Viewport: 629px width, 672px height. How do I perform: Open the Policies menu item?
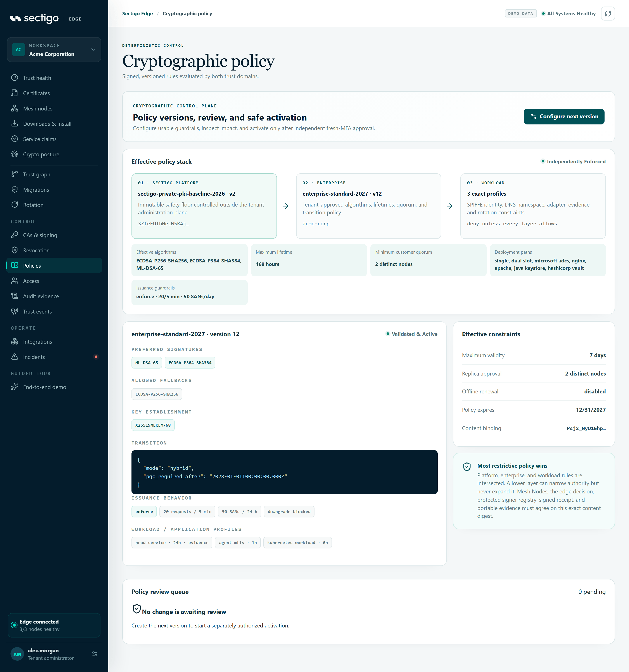point(54,266)
